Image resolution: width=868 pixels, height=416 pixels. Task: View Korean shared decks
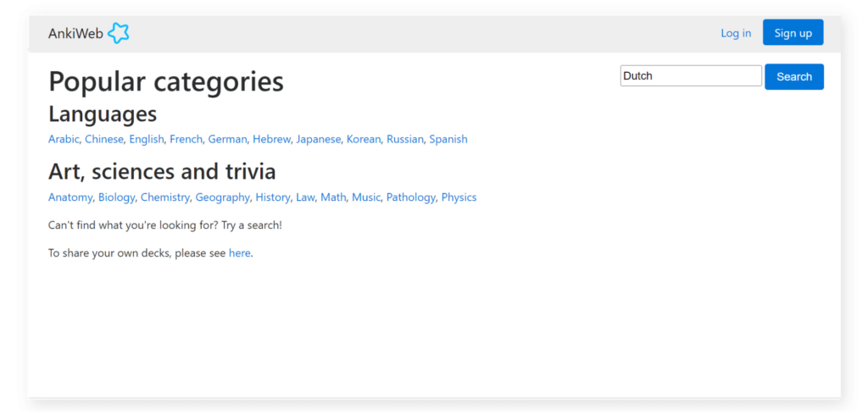coord(364,139)
